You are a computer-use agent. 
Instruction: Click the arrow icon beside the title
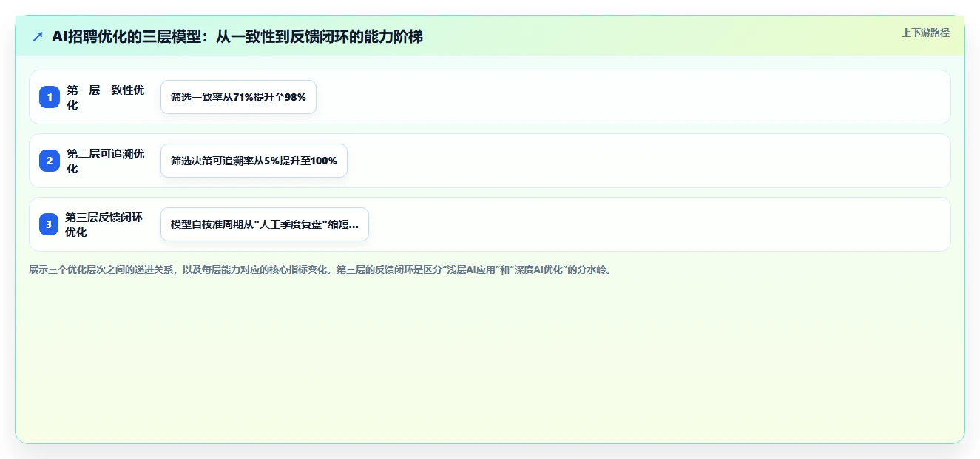[x=38, y=36]
